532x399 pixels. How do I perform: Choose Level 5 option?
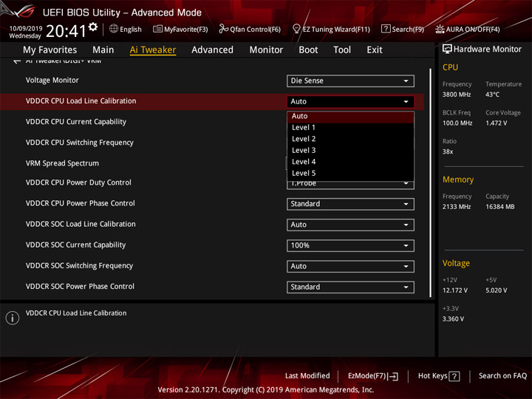point(350,174)
